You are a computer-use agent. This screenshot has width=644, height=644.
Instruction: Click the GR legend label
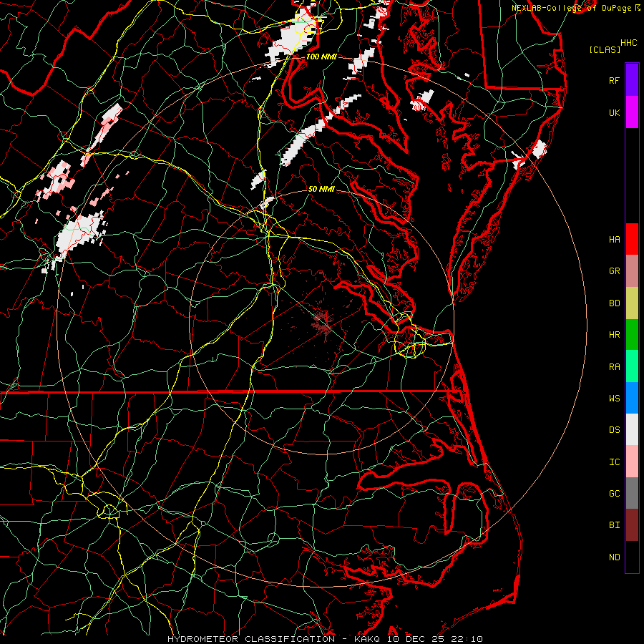click(614, 271)
